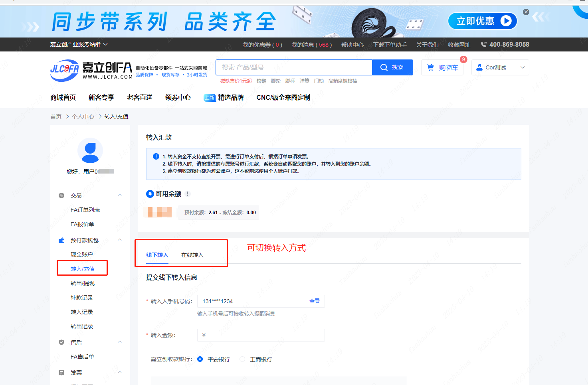Click the blue 搜索 button

392,67
